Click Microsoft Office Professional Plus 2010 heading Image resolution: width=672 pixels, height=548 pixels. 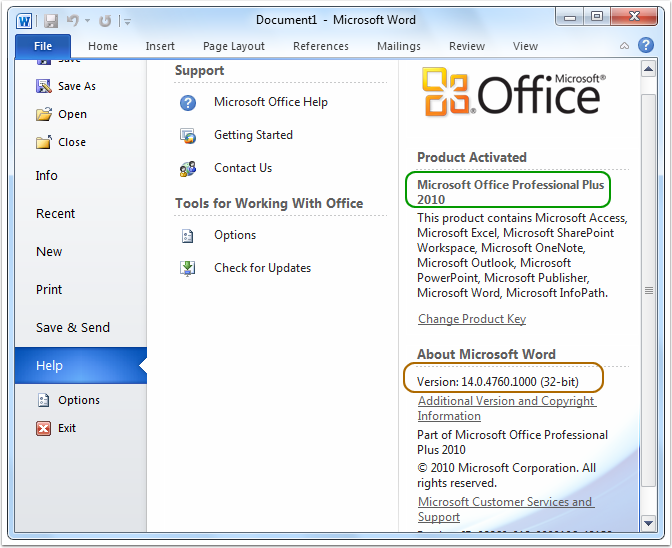pyautogui.click(x=510, y=192)
